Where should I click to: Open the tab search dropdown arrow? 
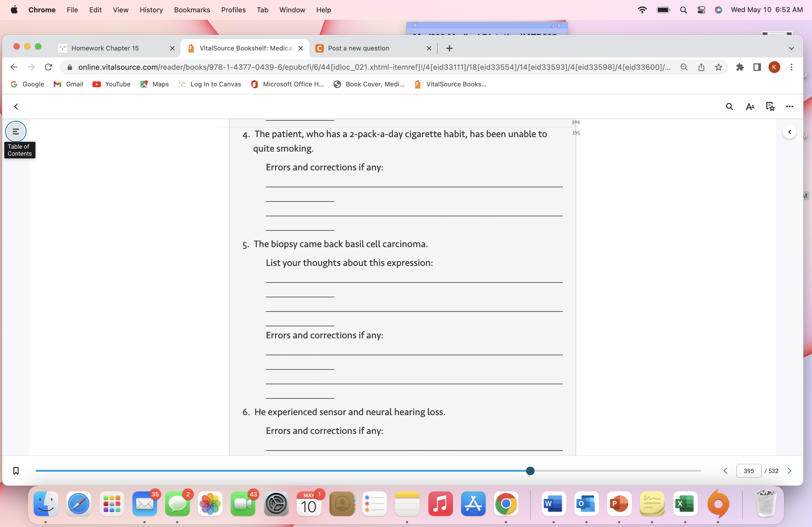792,48
